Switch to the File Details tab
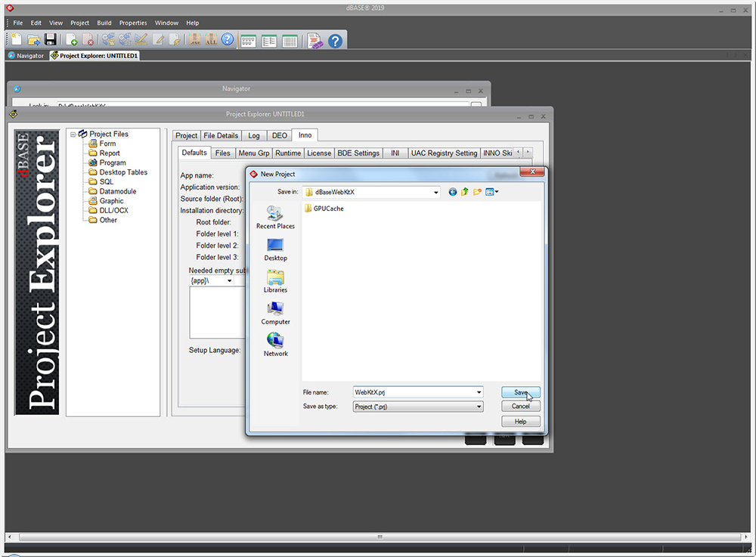Viewport: 756px width, 557px height. (221, 135)
